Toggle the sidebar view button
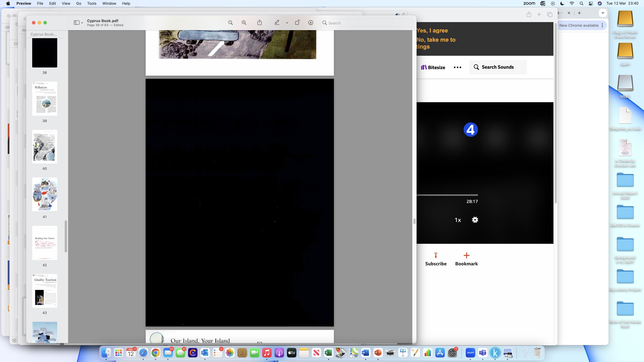Screen dimensions: 644x362 pyautogui.click(x=76, y=23)
